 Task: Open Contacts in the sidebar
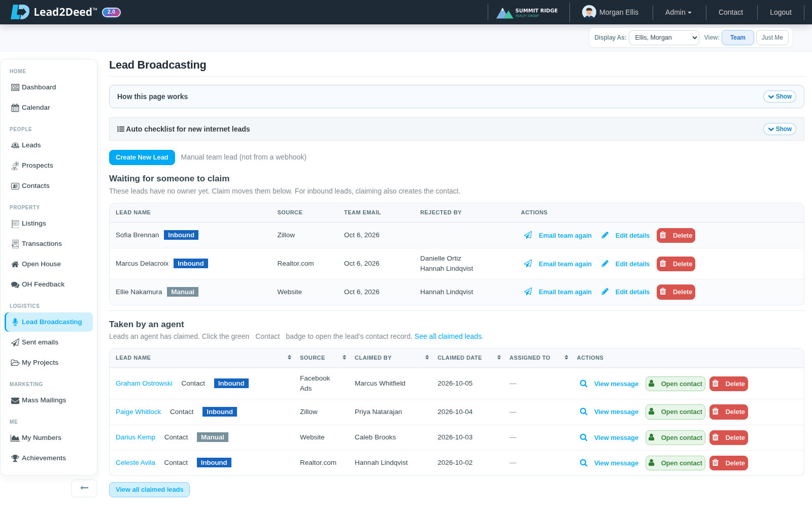(x=49, y=186)
